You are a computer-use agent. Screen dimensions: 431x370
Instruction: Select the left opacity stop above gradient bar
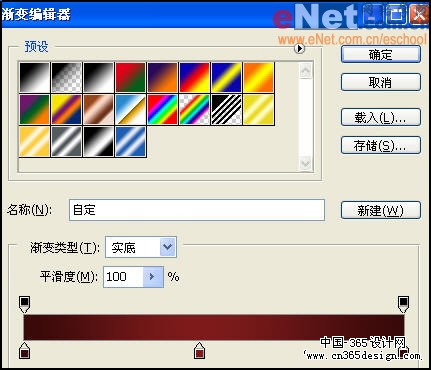tap(25, 304)
